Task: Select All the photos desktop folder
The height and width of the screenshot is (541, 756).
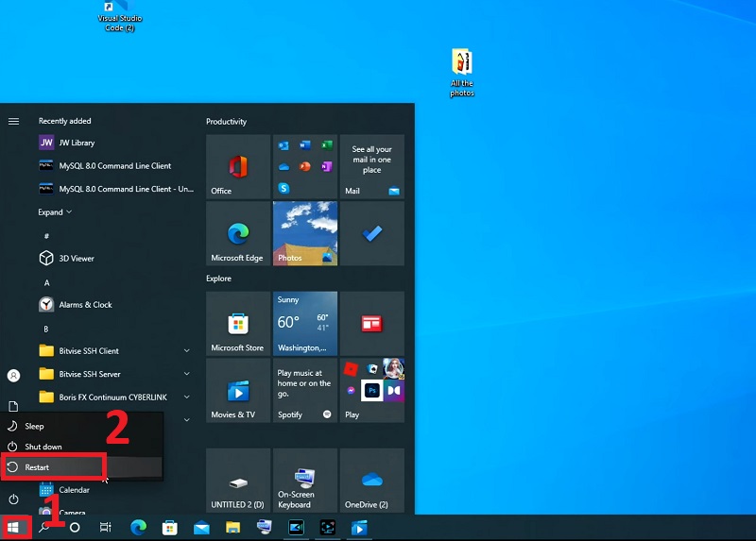Action: 462,73
